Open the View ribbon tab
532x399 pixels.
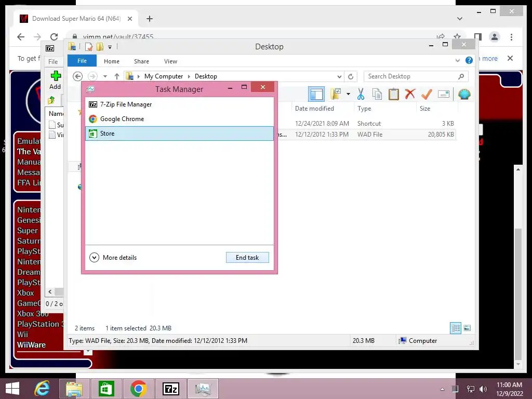click(x=170, y=61)
